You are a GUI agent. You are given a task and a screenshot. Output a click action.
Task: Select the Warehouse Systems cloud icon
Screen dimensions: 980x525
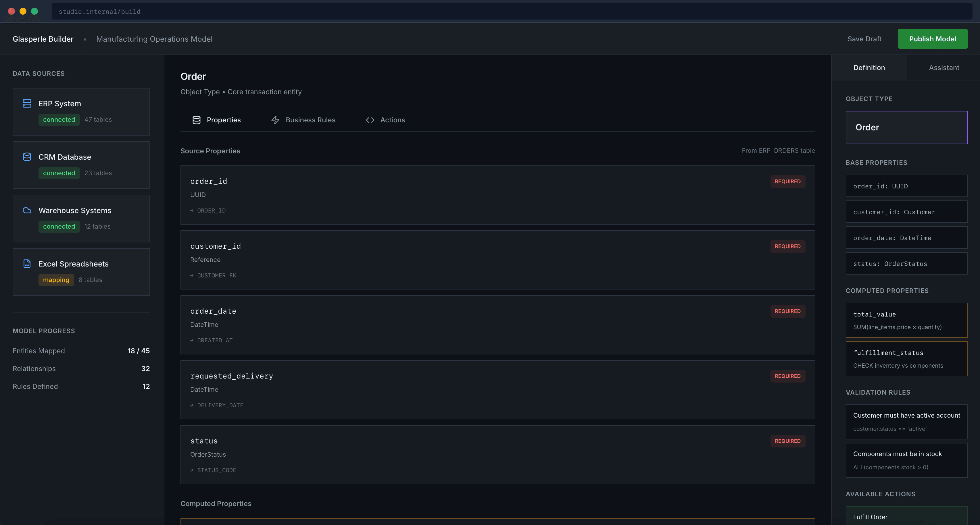pos(27,210)
